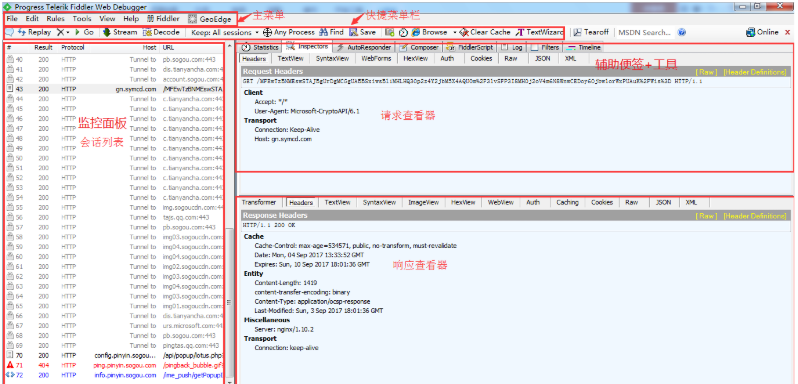Open the Help menu
The height and width of the screenshot is (384, 798).
click(x=131, y=18)
